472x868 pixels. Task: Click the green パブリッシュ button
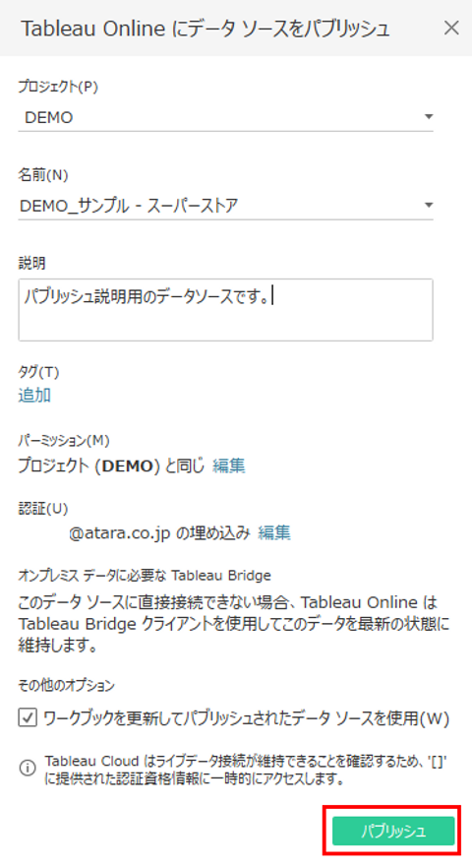(393, 831)
